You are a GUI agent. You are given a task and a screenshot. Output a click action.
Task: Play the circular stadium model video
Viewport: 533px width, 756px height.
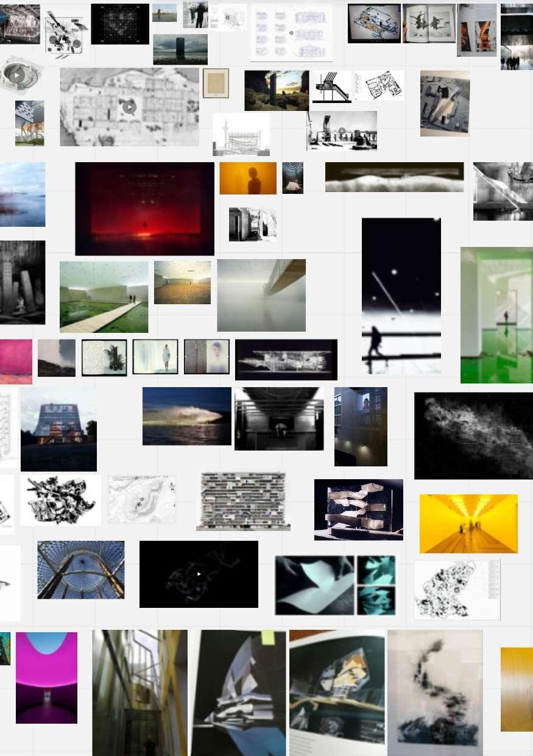pos(17,75)
